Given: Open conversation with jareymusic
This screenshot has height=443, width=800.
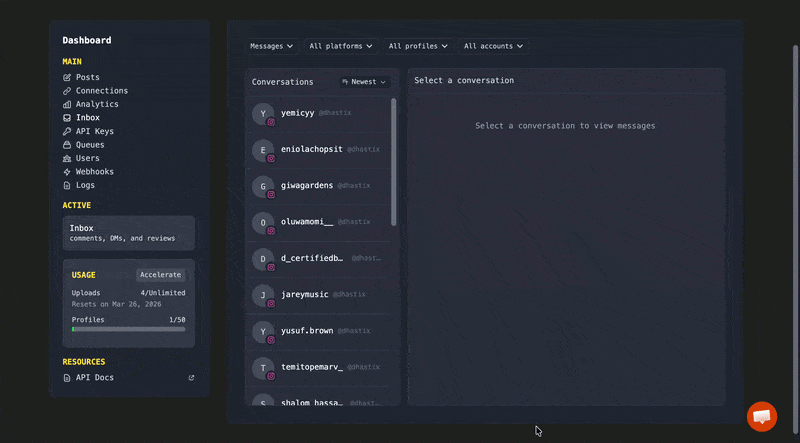Looking at the screenshot, I should tap(317, 296).
